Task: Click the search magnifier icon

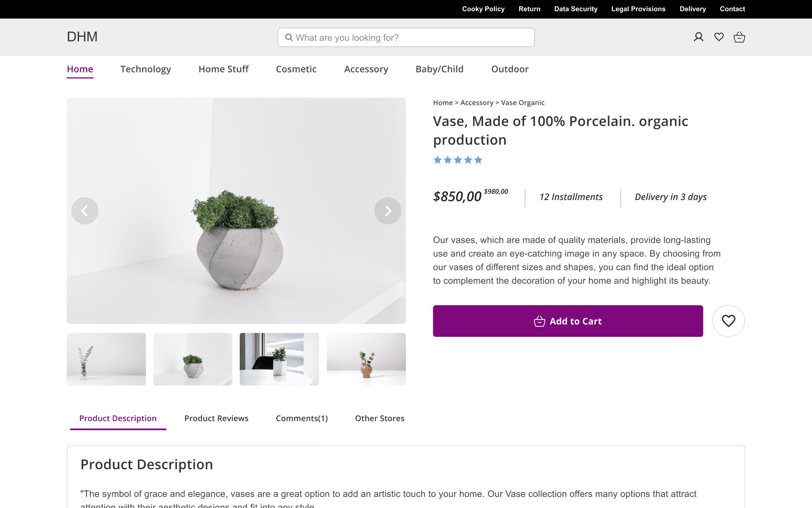Action: pos(289,37)
